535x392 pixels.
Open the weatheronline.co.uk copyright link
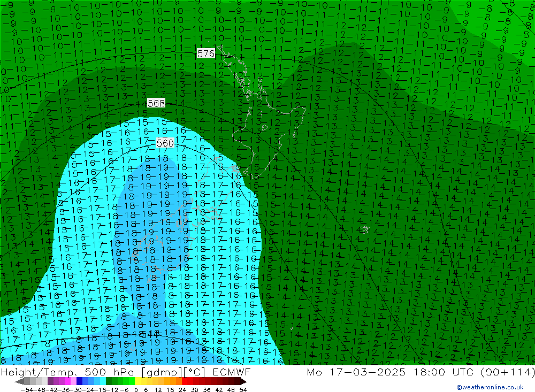490,387
